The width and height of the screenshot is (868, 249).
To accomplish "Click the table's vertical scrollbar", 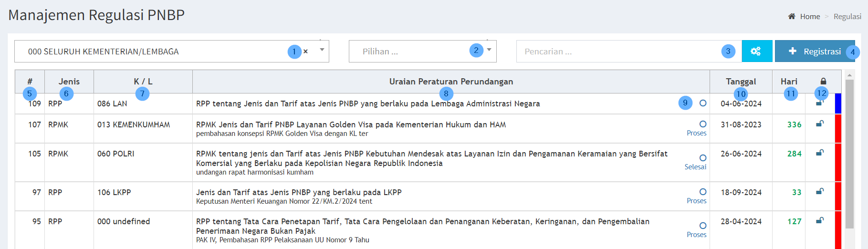I will coord(849,153).
